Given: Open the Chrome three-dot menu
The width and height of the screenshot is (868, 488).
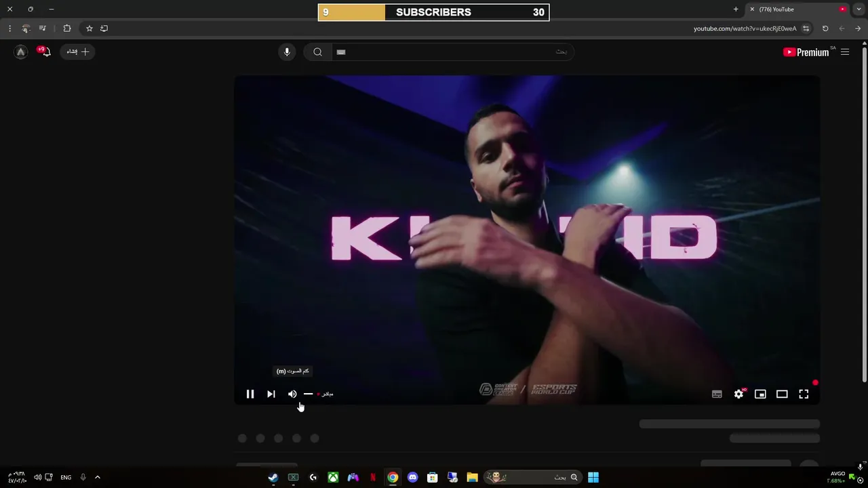Looking at the screenshot, I should click(9, 28).
